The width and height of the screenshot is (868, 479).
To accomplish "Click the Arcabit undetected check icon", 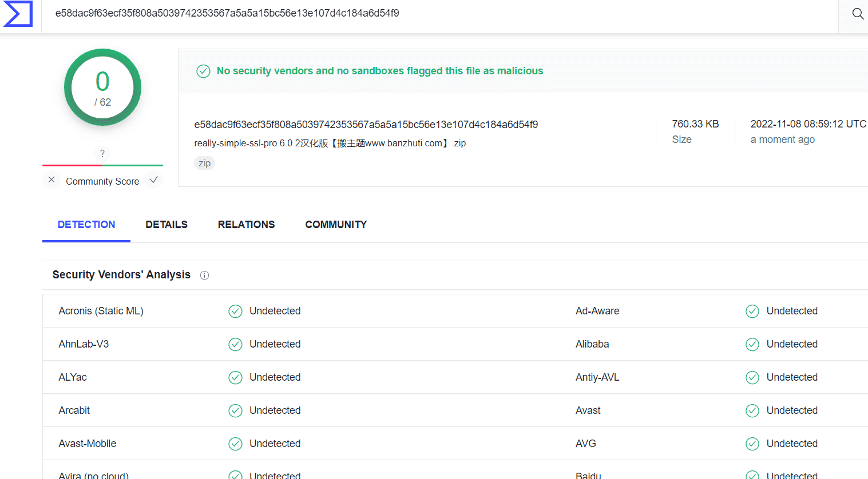I will [x=235, y=410].
